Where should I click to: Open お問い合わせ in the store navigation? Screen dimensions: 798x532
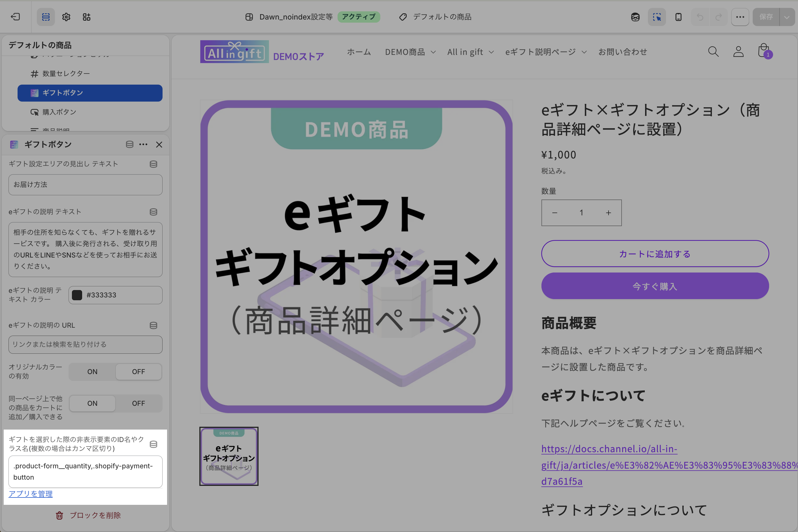coord(622,52)
